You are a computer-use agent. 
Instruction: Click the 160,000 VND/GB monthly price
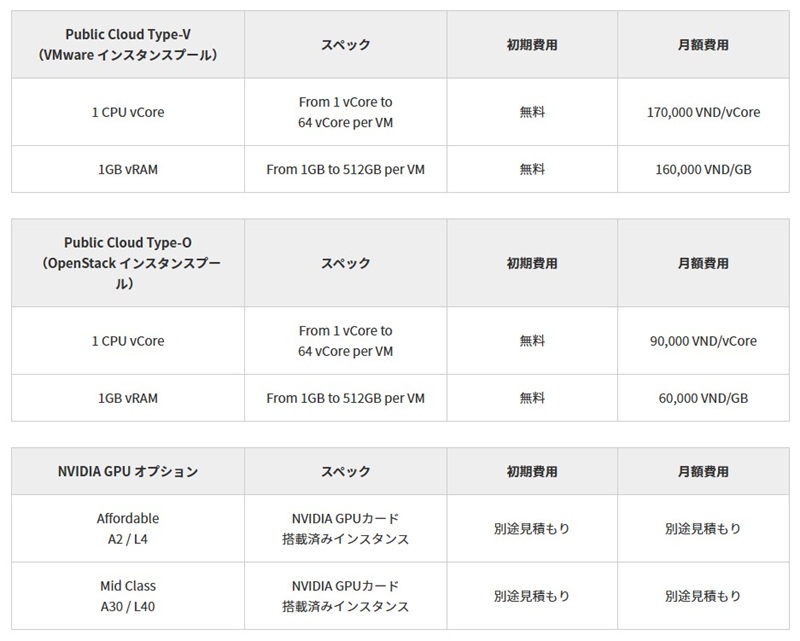[703, 169]
